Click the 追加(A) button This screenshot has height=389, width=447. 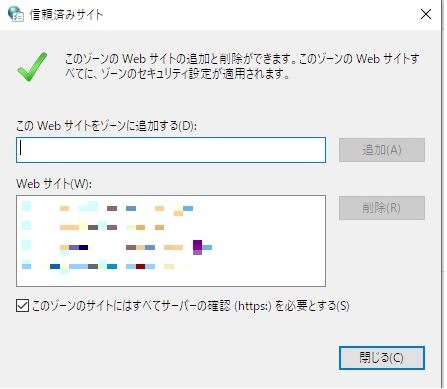[x=382, y=150]
